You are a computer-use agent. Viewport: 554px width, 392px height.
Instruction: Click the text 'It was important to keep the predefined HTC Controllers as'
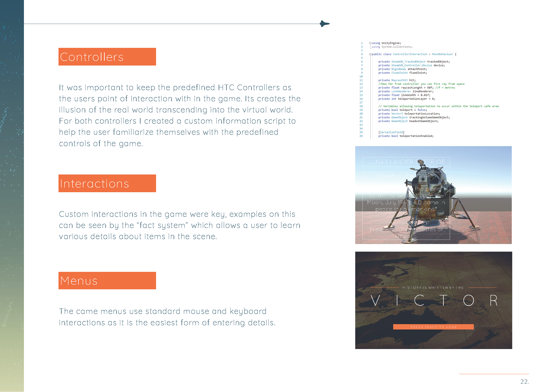[175, 87]
